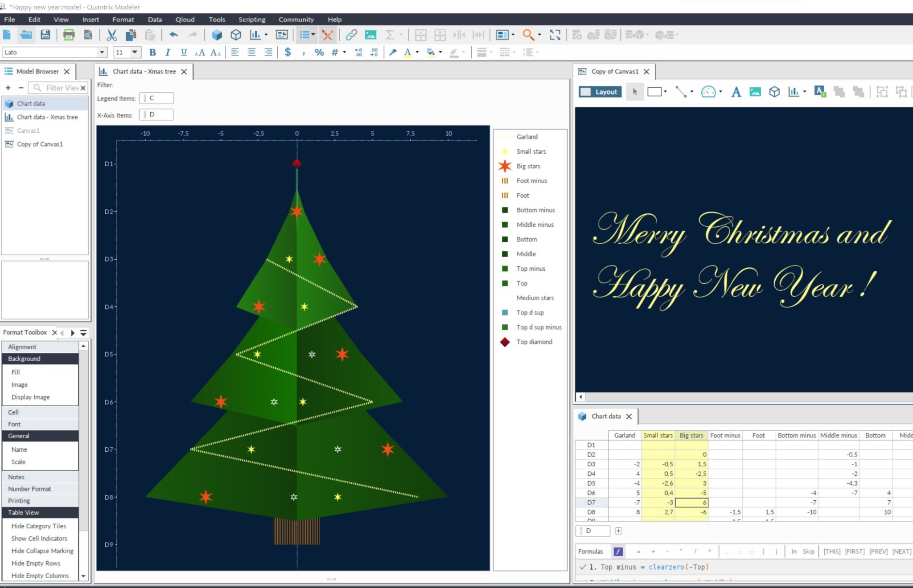This screenshot has width=913, height=588.
Task: Open the fill color bucket tool
Action: (x=431, y=53)
